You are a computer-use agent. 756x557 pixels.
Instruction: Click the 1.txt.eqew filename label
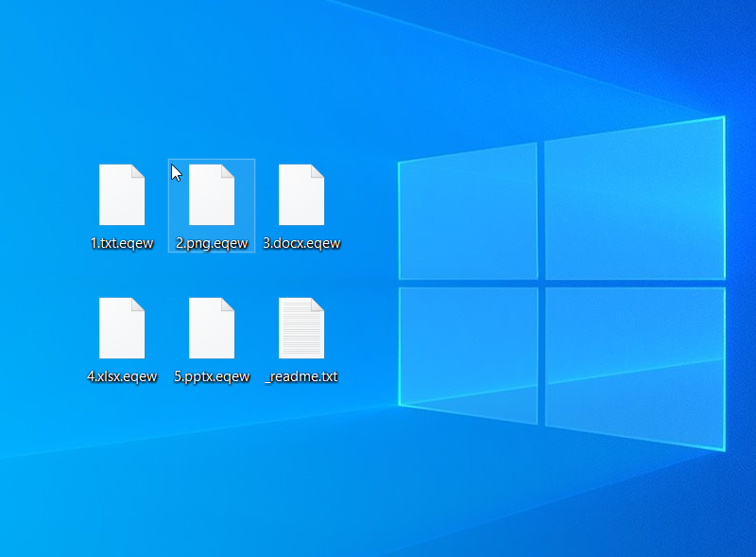click(x=122, y=243)
